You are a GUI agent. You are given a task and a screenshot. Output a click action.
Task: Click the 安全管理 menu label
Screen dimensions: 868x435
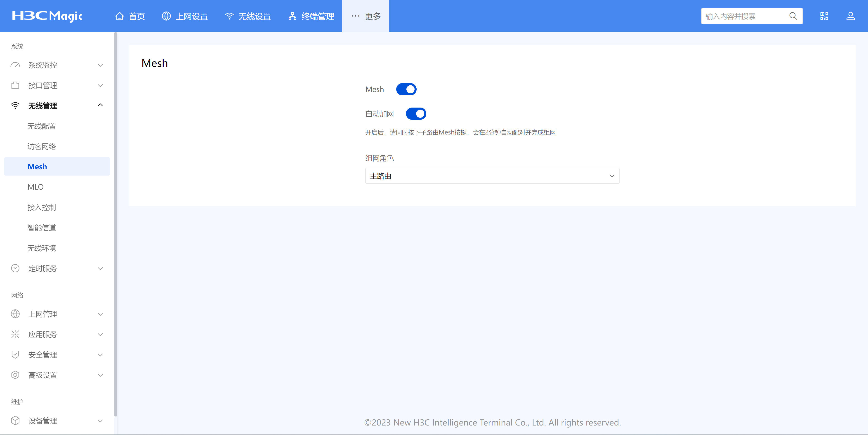[x=42, y=355]
